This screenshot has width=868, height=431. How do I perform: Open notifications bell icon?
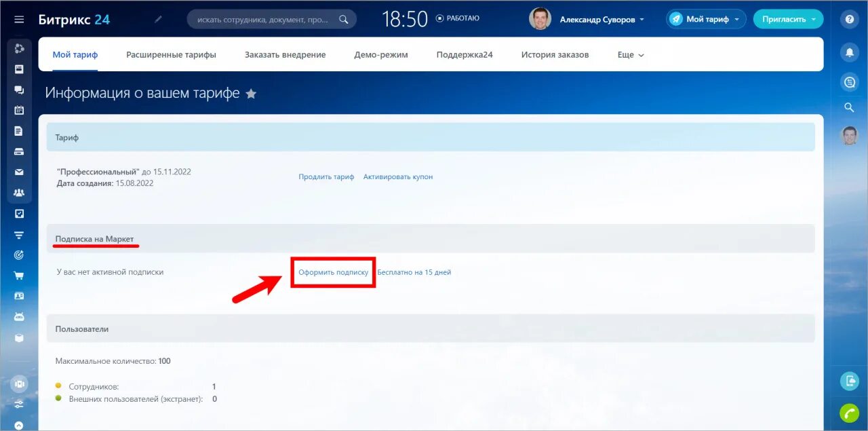click(x=849, y=52)
